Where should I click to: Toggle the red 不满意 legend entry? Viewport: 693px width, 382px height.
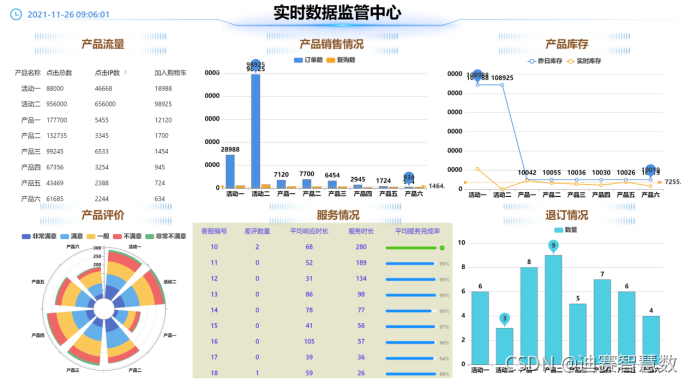pyautogui.click(x=127, y=236)
